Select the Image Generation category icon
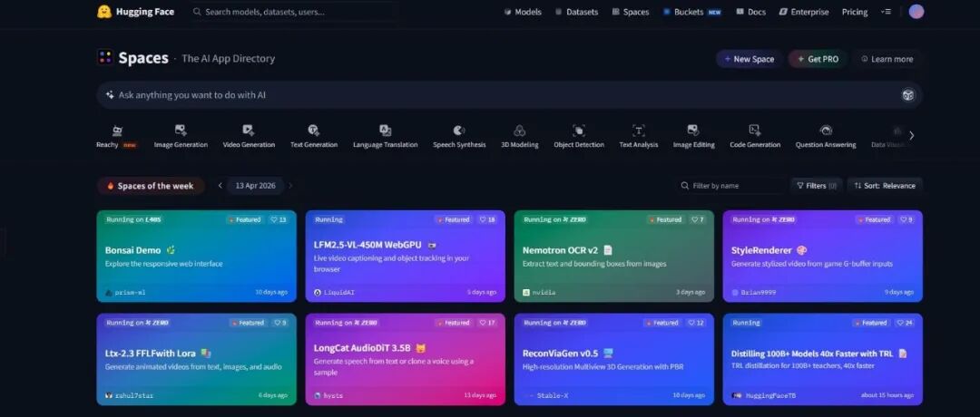 point(181,130)
